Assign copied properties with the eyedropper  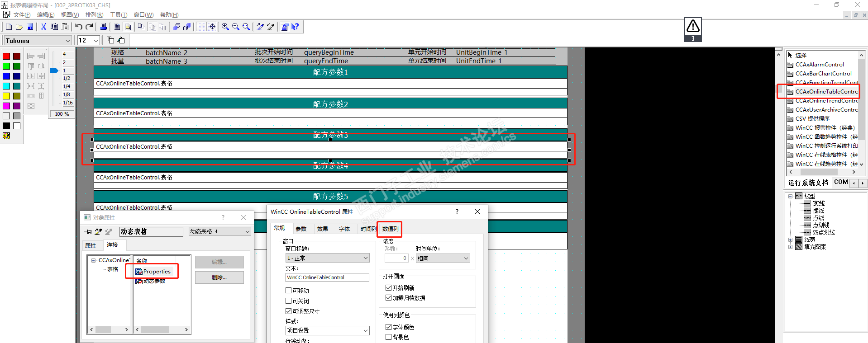(x=271, y=27)
